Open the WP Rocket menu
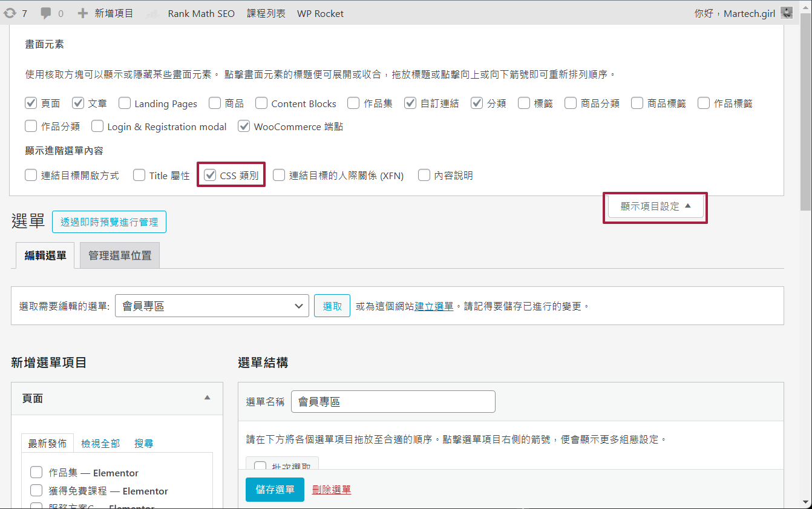Viewport: 812px width, 509px height. click(320, 13)
